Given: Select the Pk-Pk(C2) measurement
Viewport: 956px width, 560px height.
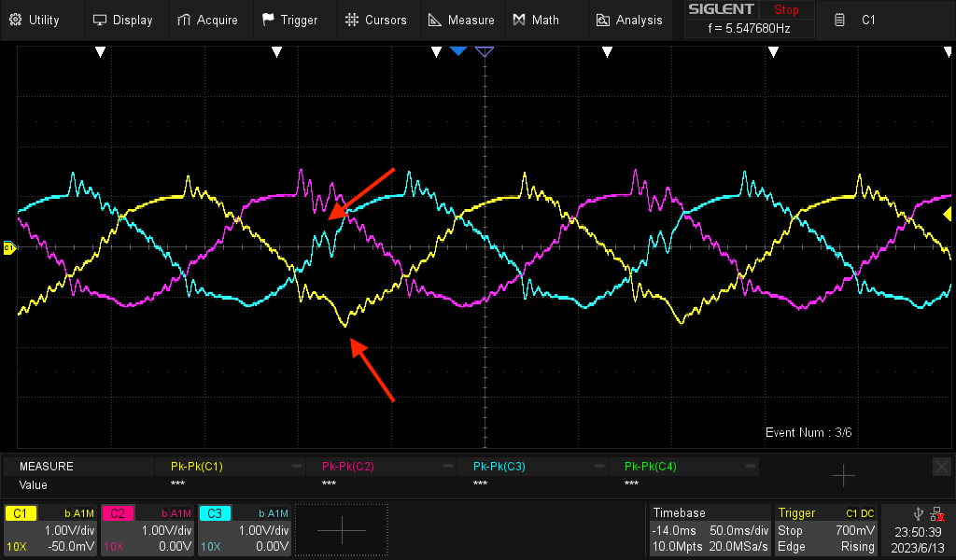Looking at the screenshot, I should coord(348,466).
